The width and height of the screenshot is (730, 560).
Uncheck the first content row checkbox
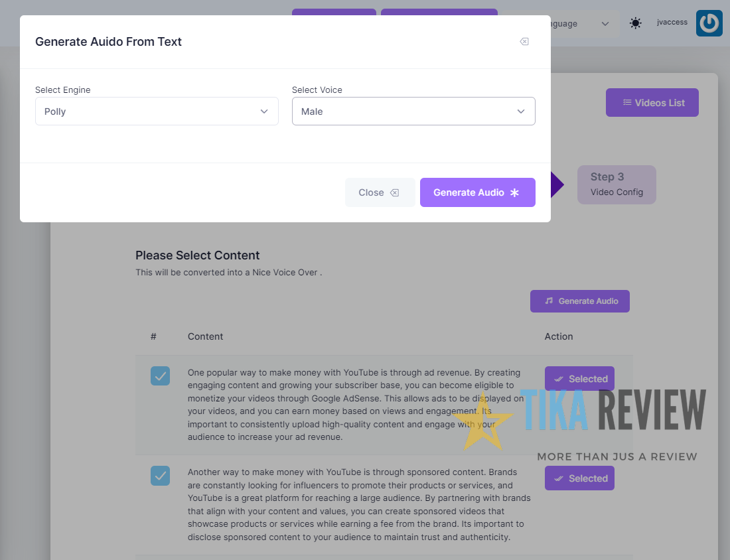[x=160, y=376]
